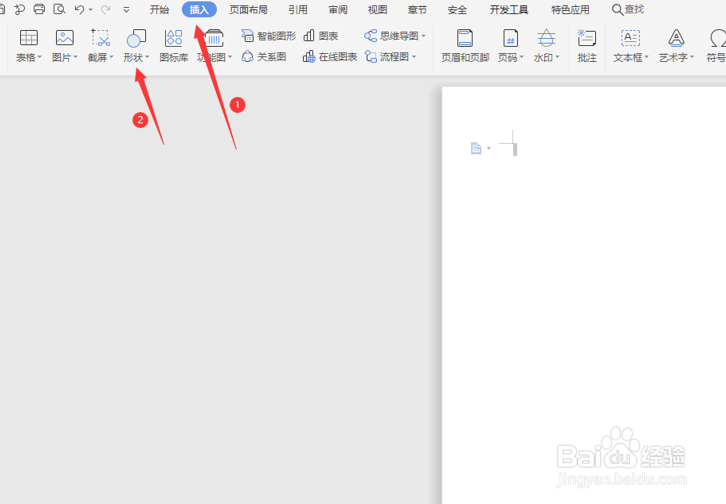
Task: Expand the Table (表格) dropdown arrow
Action: point(39,57)
